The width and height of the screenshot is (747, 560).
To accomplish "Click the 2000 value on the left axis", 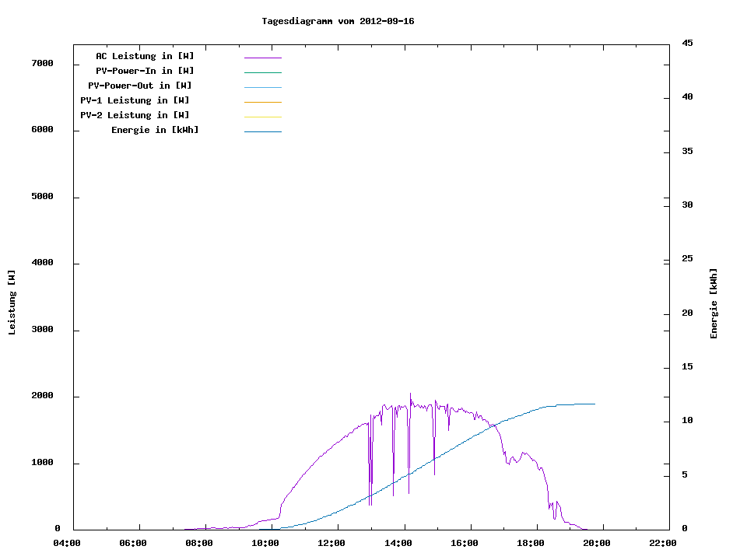I will click(41, 397).
